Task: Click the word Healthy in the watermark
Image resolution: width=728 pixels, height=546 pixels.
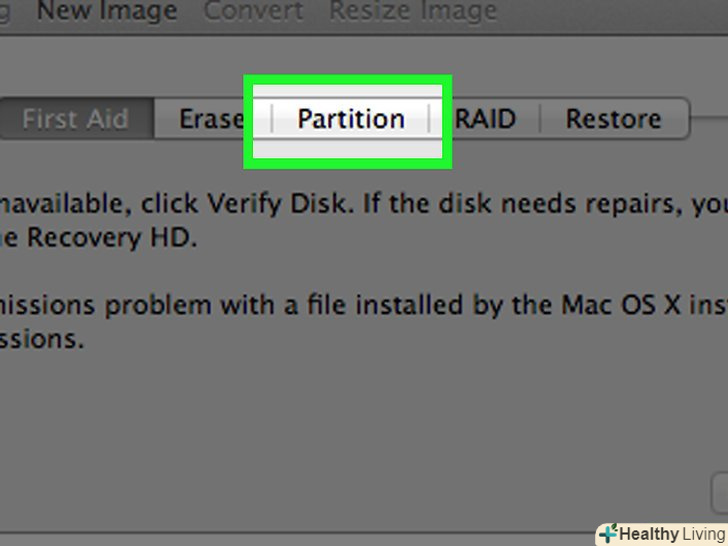Action: [648, 534]
